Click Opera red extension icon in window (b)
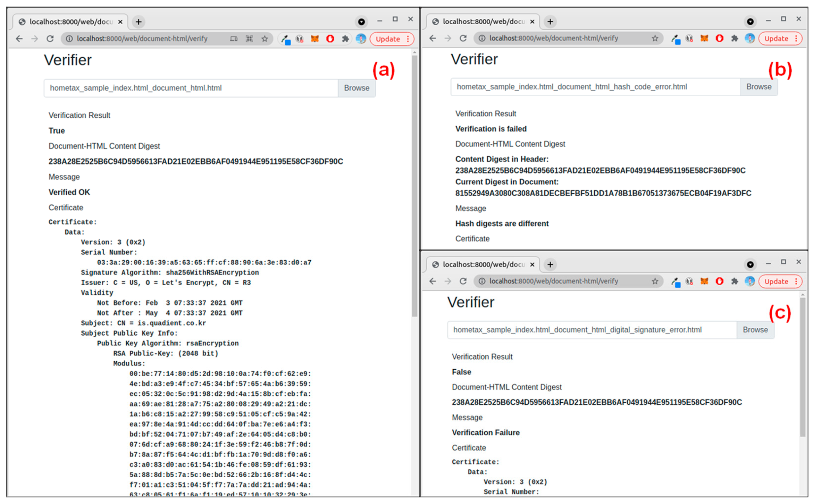 pos(719,38)
